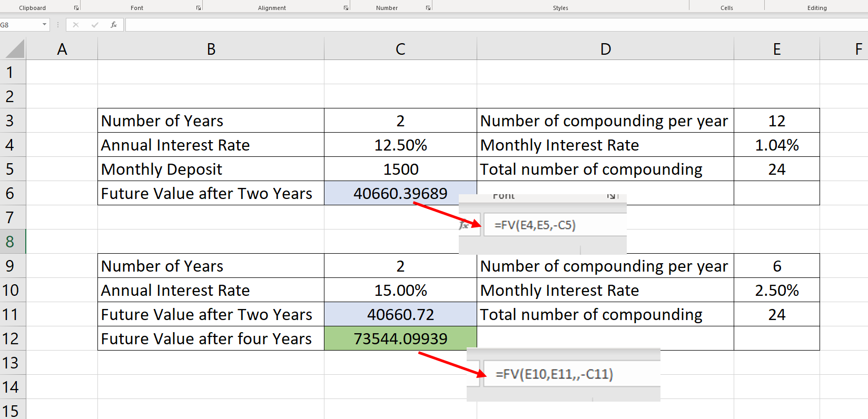
Task: Click the Monthly Deposit label cell
Action: (x=211, y=169)
